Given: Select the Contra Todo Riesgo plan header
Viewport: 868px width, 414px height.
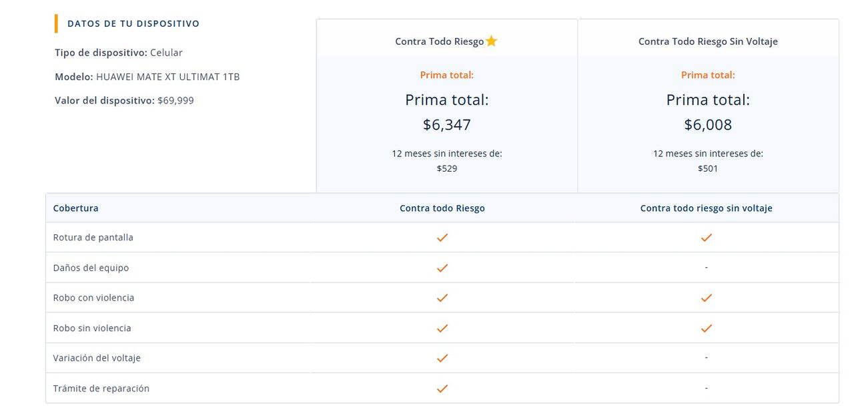Looking at the screenshot, I should [x=440, y=41].
